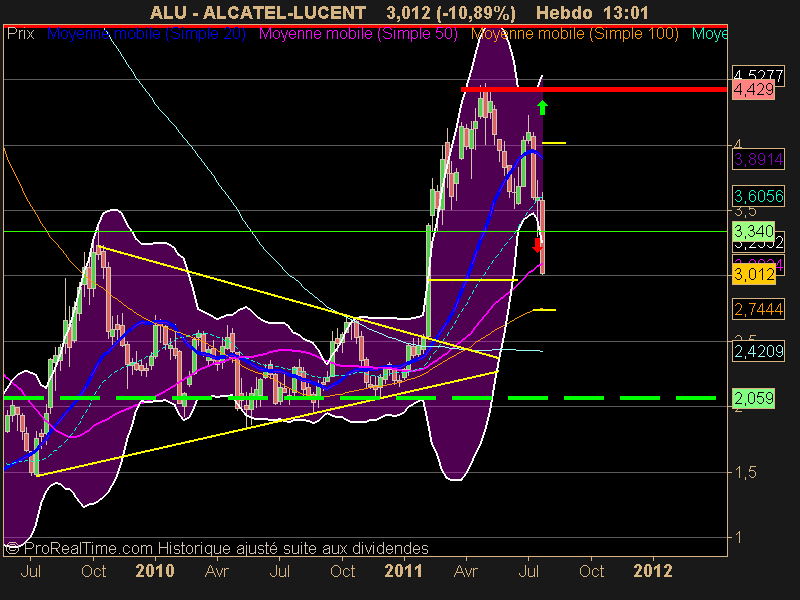Screen dimensions: 800x600
Task: Select the dashed green support line
Action: (x=360, y=397)
